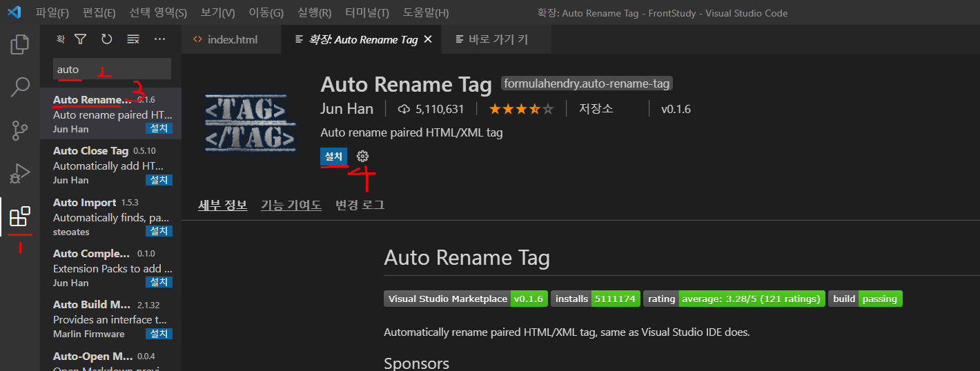
Task: Select the Auto-Open Markdown list entry
Action: click(110, 358)
